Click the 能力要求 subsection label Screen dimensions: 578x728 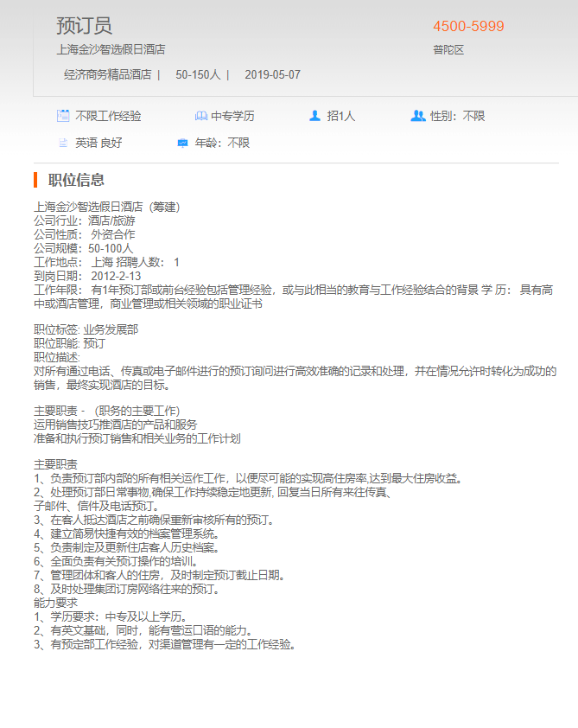(56, 603)
